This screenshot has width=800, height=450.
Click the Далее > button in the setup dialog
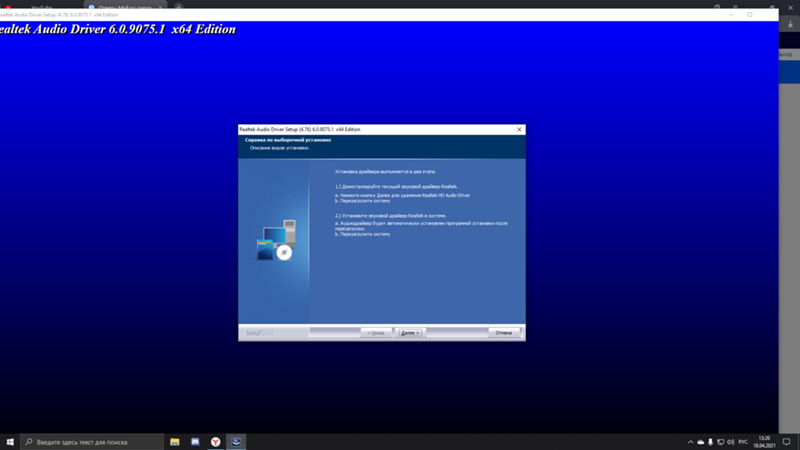pos(410,333)
